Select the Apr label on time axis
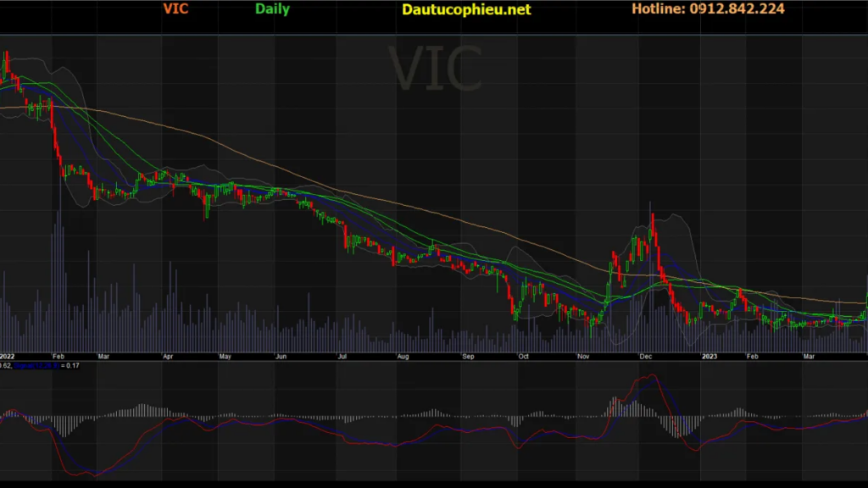 (x=168, y=357)
